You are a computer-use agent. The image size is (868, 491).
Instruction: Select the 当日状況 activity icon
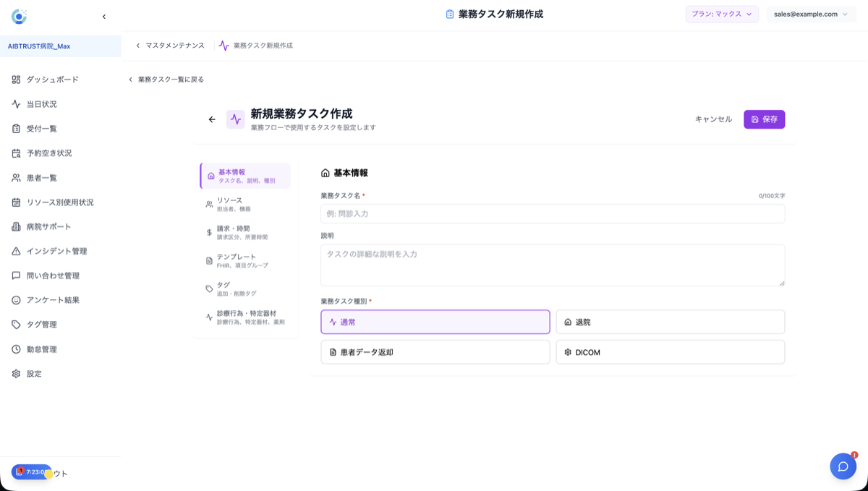14,103
